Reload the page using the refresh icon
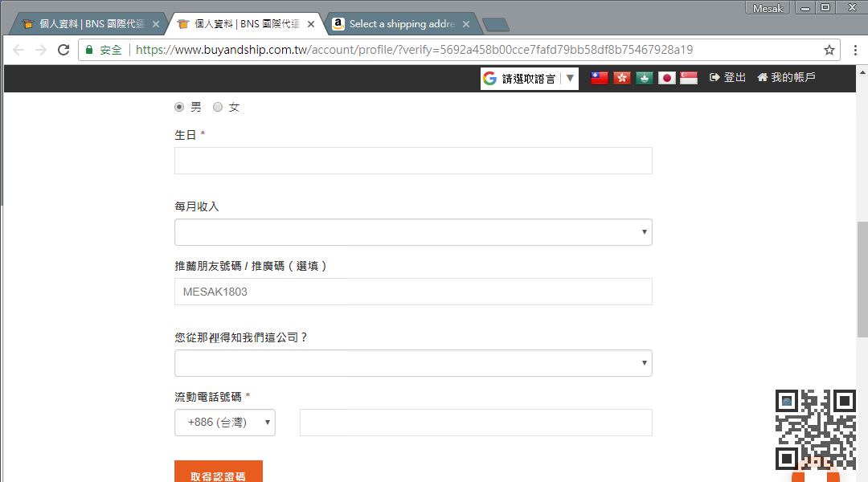The image size is (868, 482). (x=63, y=50)
